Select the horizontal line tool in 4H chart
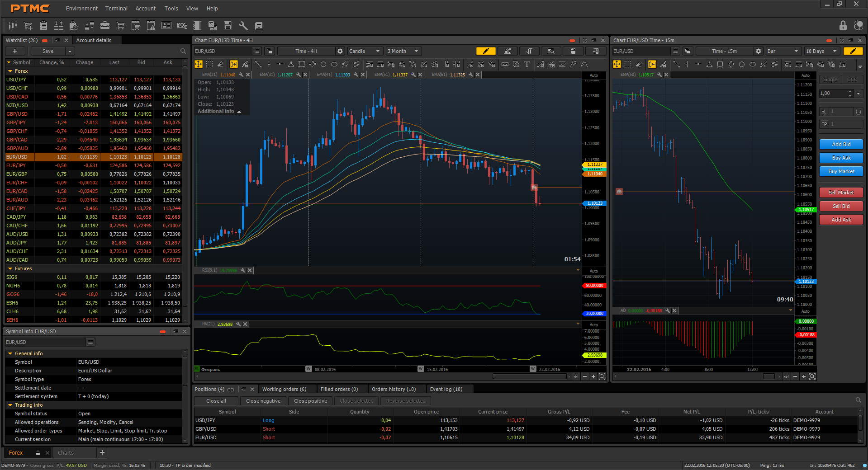The image size is (868, 470). [x=280, y=64]
